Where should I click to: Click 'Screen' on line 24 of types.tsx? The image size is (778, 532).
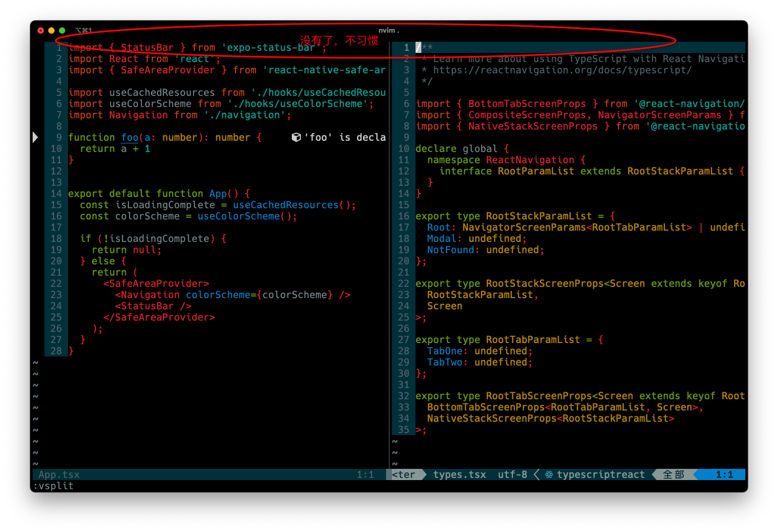pos(445,306)
